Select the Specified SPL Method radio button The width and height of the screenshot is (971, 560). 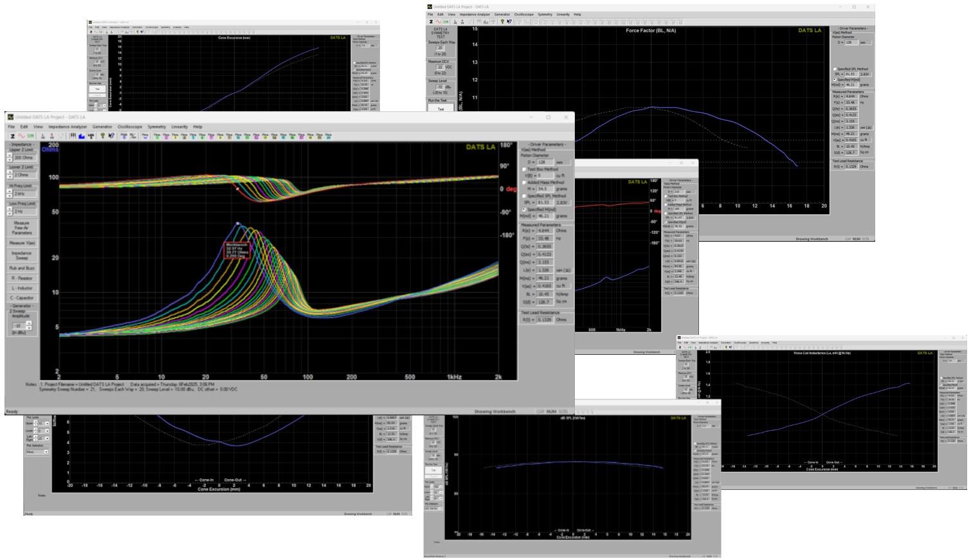point(523,196)
